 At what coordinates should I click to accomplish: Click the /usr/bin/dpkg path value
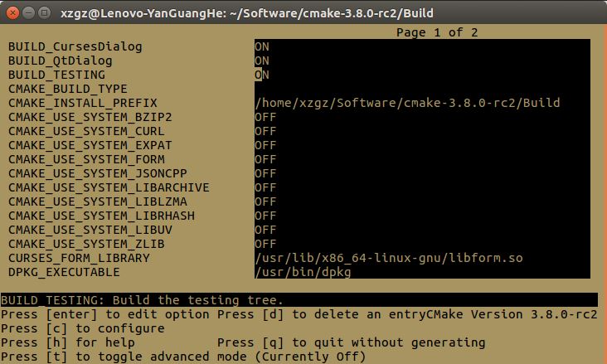coord(303,272)
